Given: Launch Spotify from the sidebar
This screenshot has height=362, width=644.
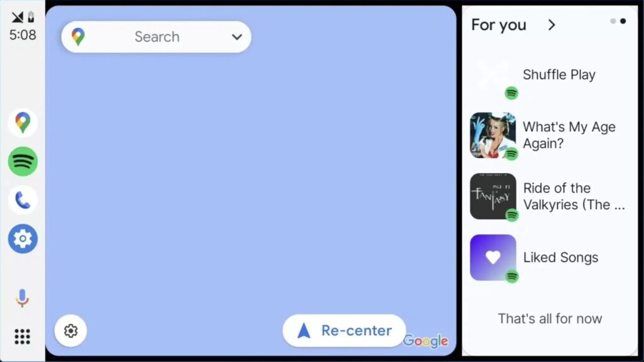Looking at the screenshot, I should [23, 162].
